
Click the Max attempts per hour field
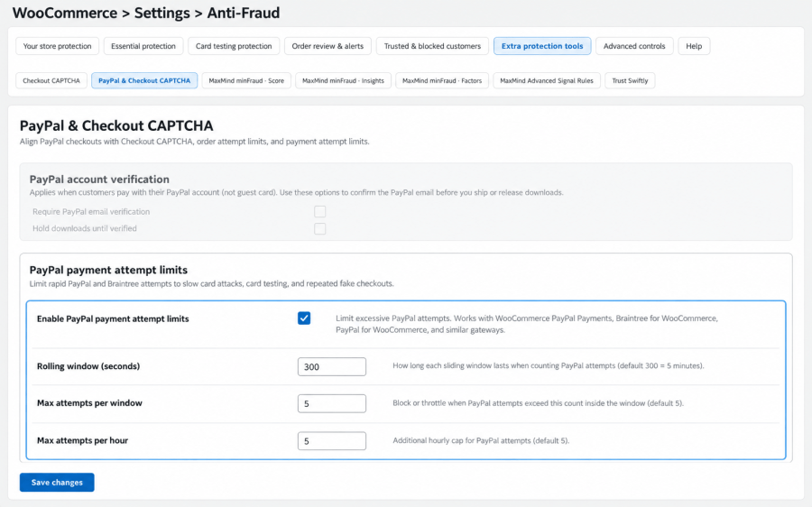[332, 441]
